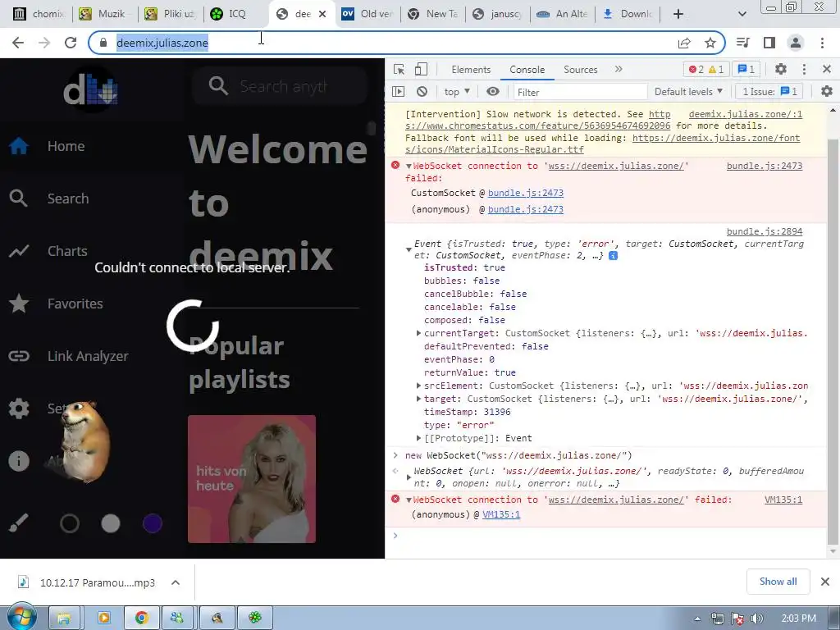The width and height of the screenshot is (840, 630).
Task: Open console settings gear
Action: [x=827, y=92]
